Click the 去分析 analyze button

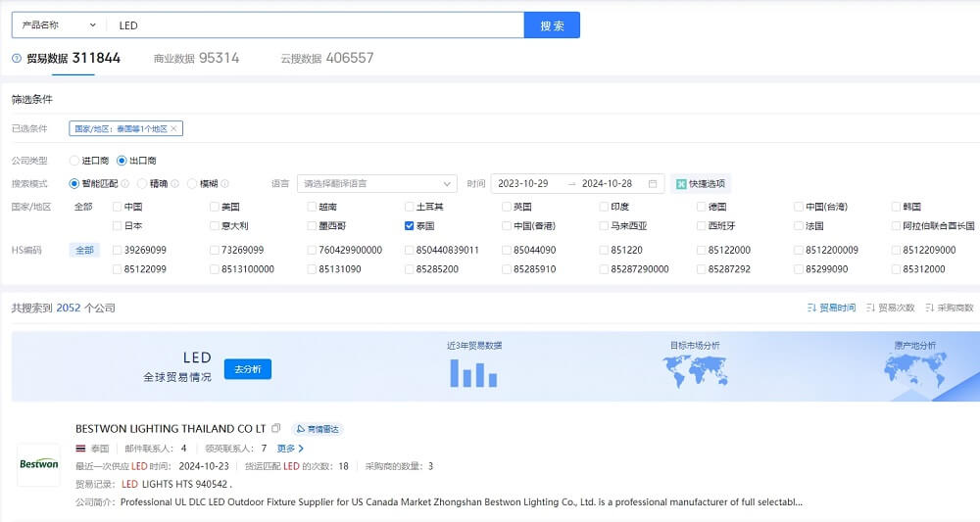(x=248, y=369)
